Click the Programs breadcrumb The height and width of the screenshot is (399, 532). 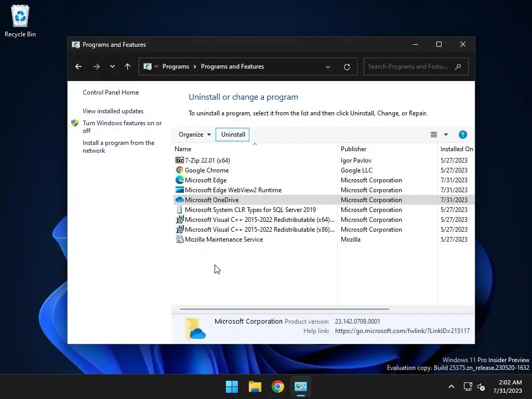[176, 66]
